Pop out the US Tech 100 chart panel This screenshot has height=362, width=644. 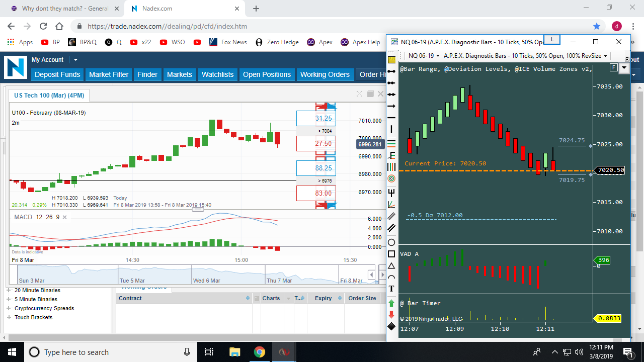[x=370, y=94]
